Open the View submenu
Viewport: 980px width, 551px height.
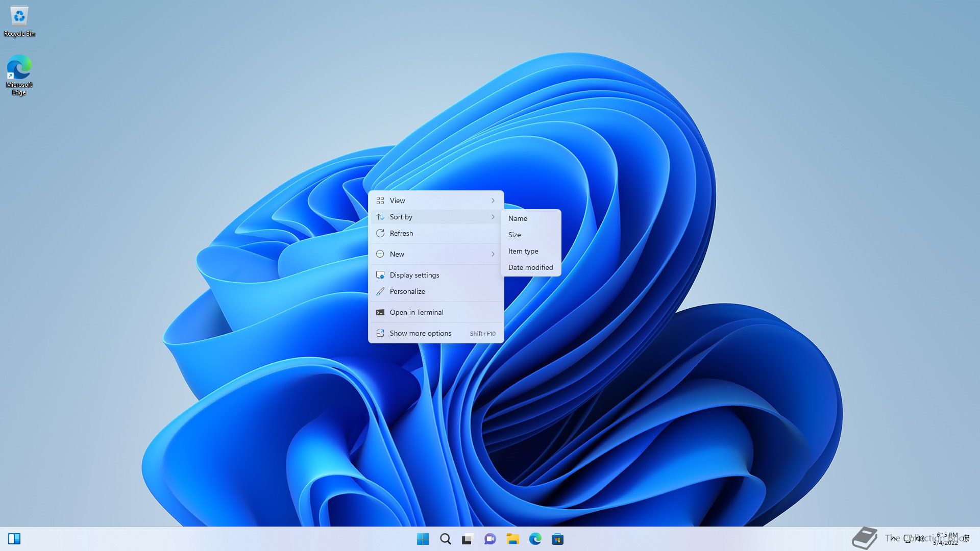[436, 201]
